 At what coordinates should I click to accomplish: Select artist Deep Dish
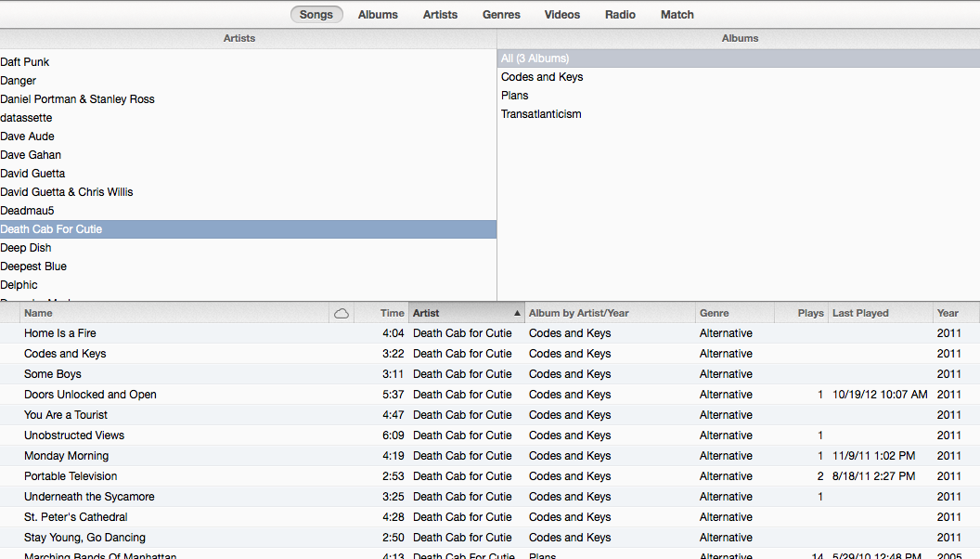click(x=248, y=248)
